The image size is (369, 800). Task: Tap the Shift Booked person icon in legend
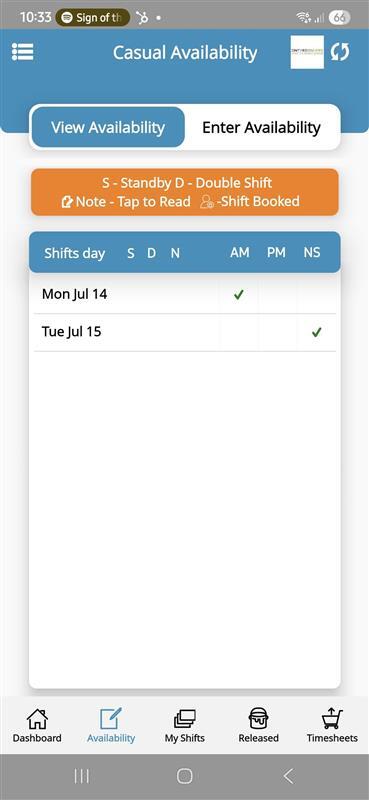(x=207, y=202)
